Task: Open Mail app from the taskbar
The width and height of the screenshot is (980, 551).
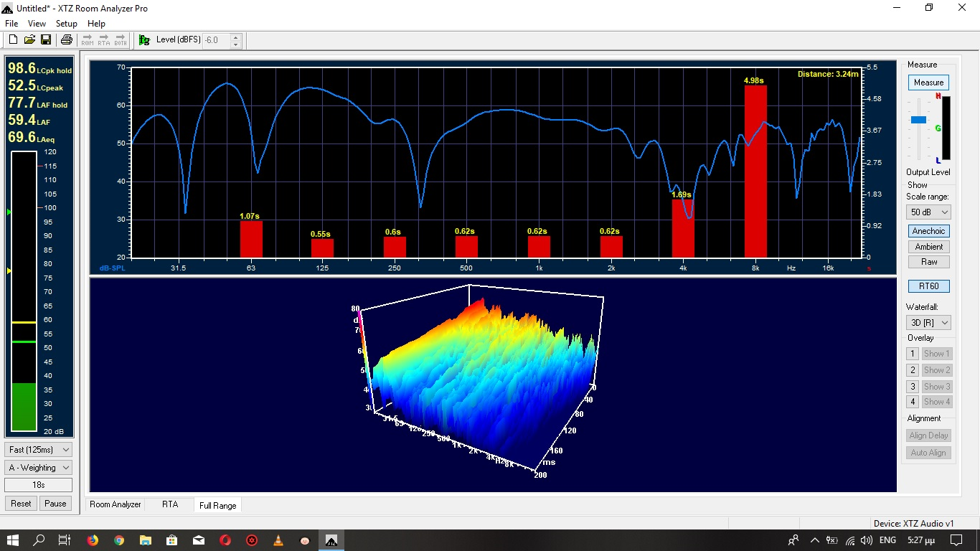Action: [199, 540]
